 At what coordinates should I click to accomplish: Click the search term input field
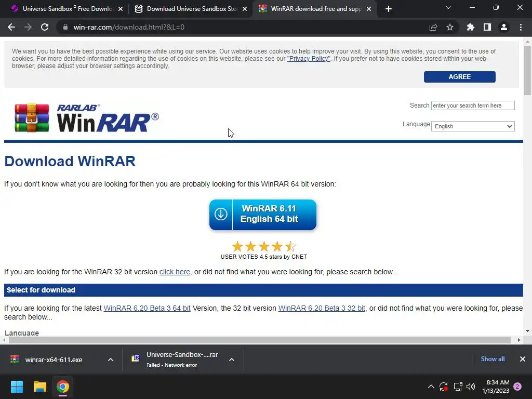pyautogui.click(x=473, y=105)
